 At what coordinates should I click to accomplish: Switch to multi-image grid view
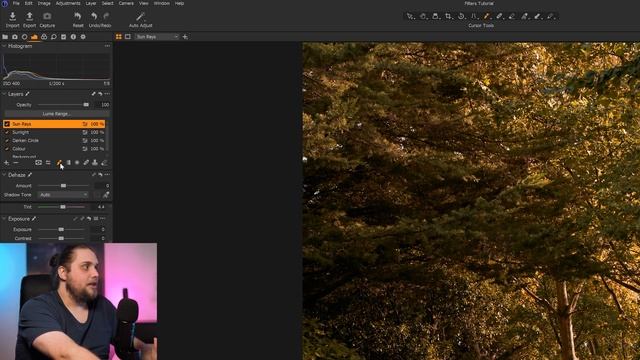point(119,37)
